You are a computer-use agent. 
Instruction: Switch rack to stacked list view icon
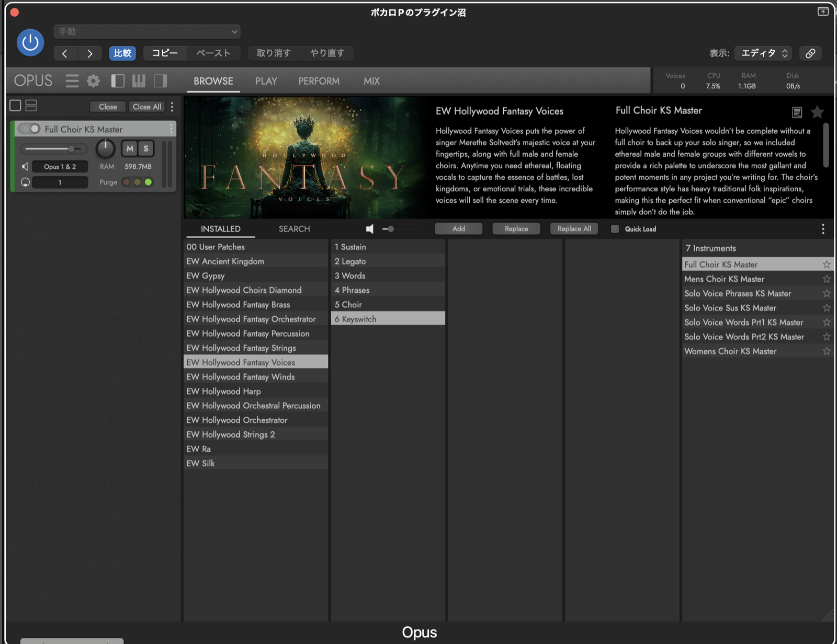tap(31, 106)
